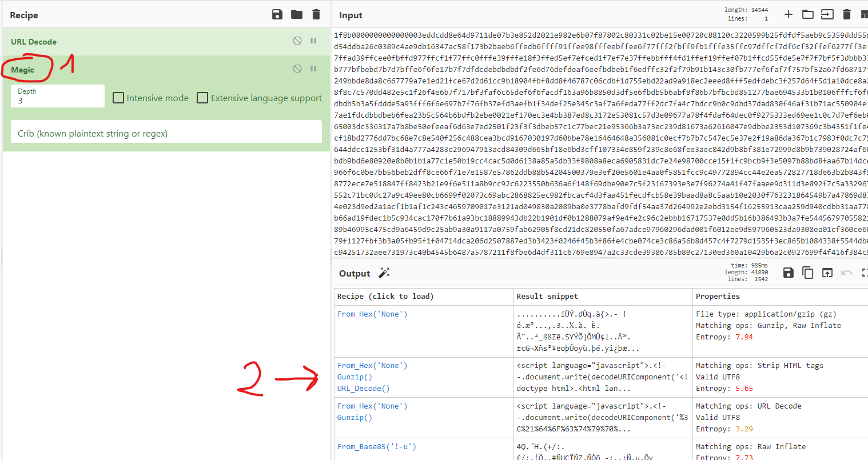868x460 pixels.
Task: Clear the input with trash icon
Action: (847, 14)
